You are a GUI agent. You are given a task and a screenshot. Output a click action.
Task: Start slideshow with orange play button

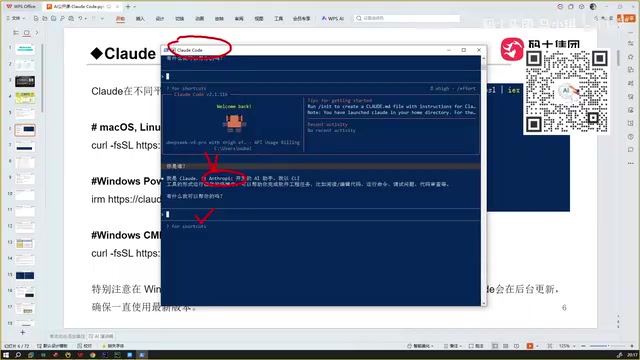point(530,346)
